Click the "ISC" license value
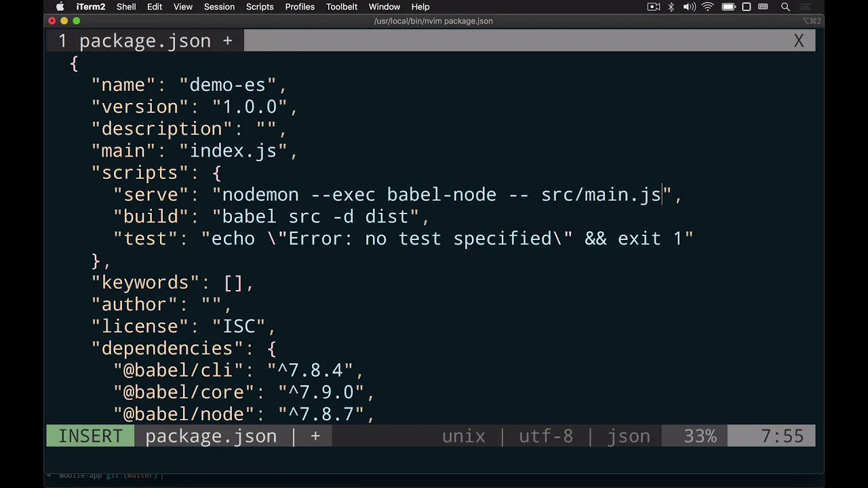The width and height of the screenshot is (868, 488). (x=239, y=327)
